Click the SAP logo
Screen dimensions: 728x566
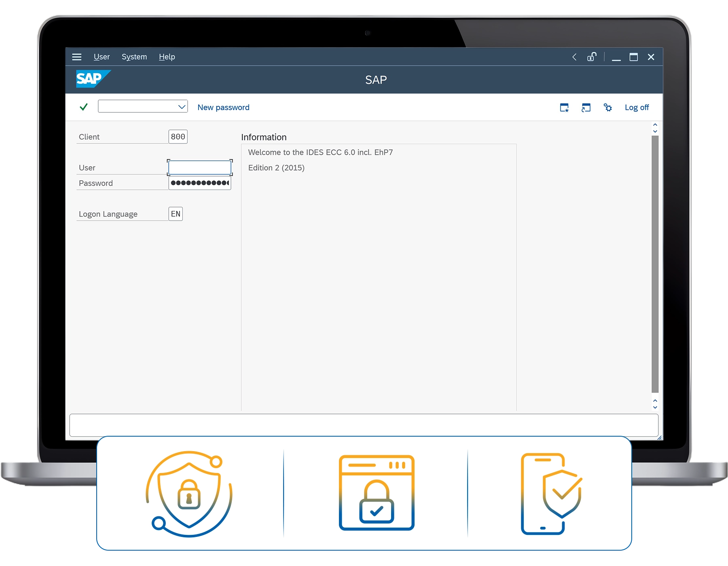coord(93,79)
